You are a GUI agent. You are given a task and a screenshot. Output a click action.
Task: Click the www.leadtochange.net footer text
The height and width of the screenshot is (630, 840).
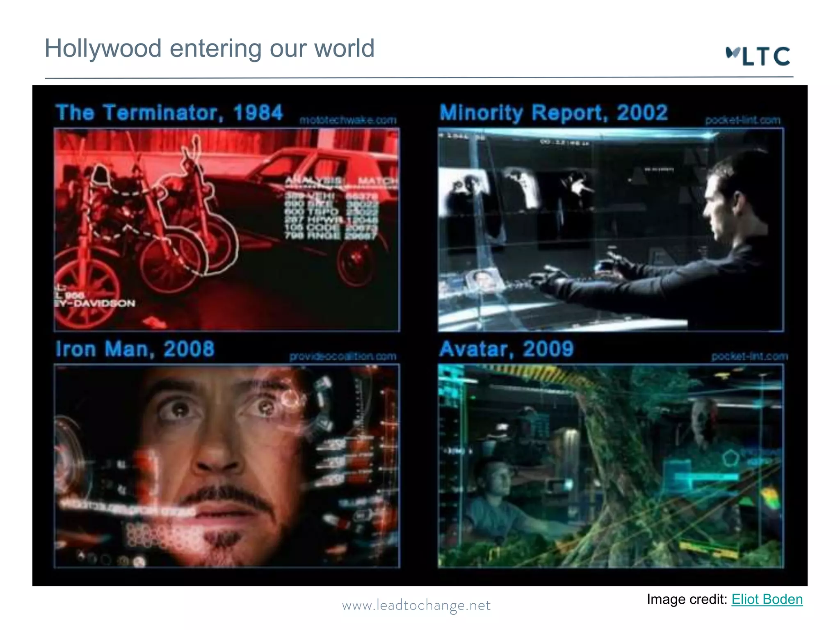pyautogui.click(x=416, y=605)
